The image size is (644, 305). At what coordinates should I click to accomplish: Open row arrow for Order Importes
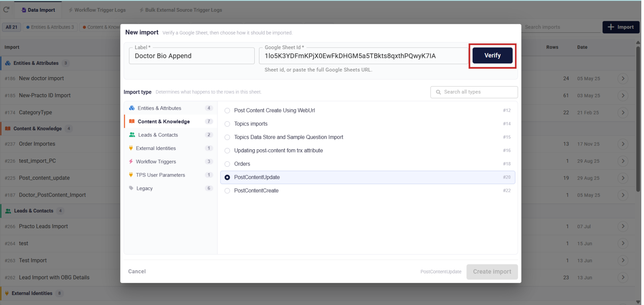[x=623, y=144]
